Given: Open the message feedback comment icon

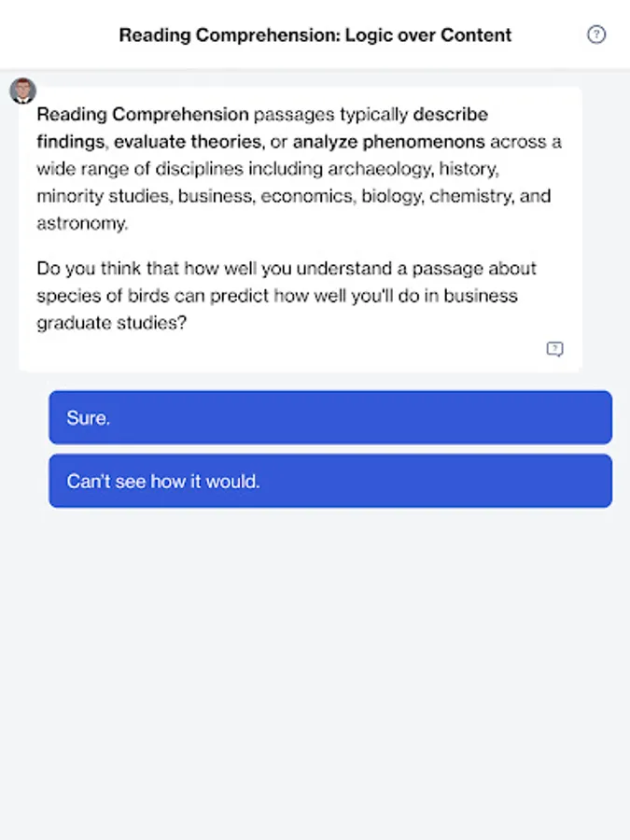Looking at the screenshot, I should (x=554, y=349).
